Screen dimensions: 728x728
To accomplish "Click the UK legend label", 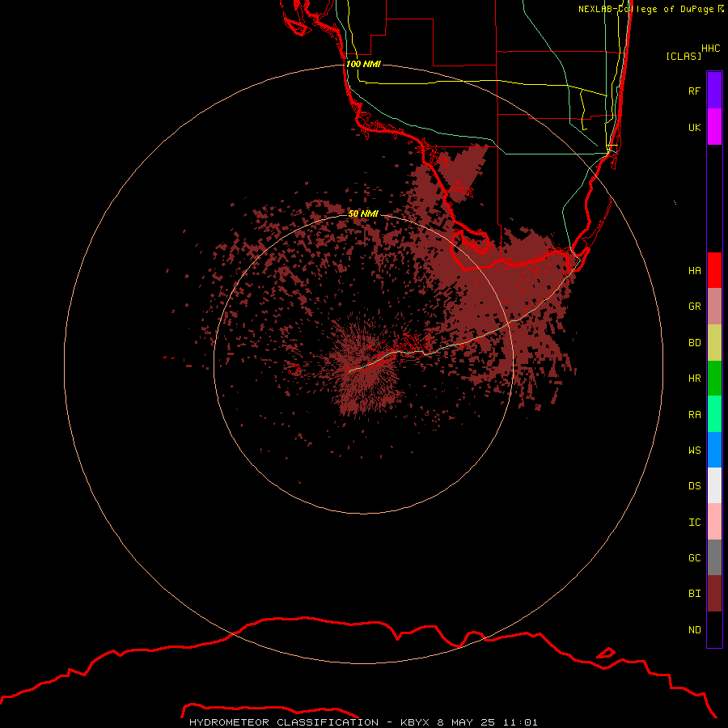I will (694, 127).
